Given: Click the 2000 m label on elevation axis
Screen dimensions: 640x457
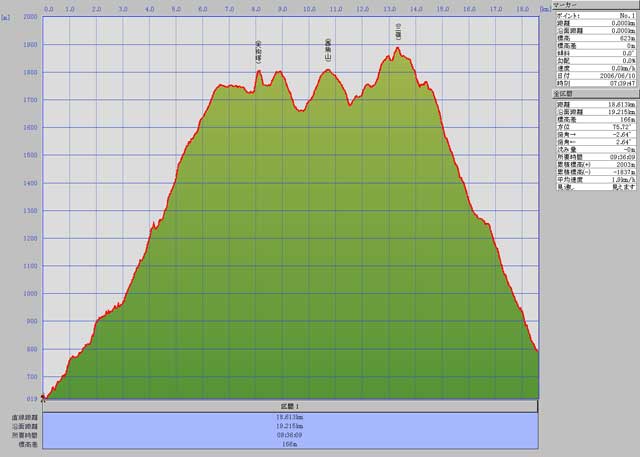Looking at the screenshot, I should point(29,18).
